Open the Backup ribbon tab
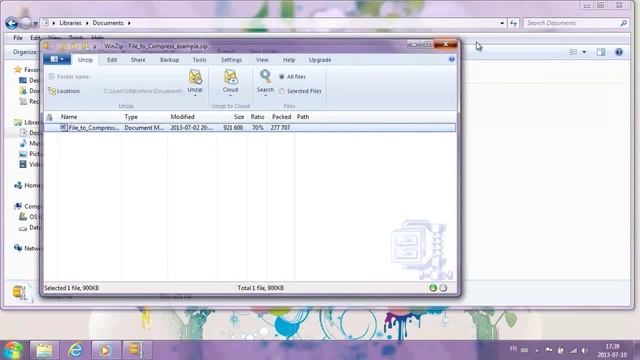 tap(169, 60)
